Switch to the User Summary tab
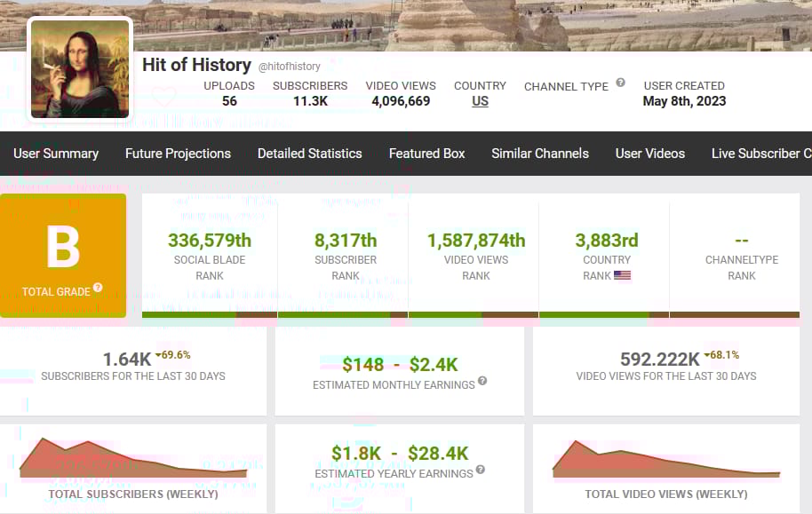Screen dimensions: 812x514 56,154
